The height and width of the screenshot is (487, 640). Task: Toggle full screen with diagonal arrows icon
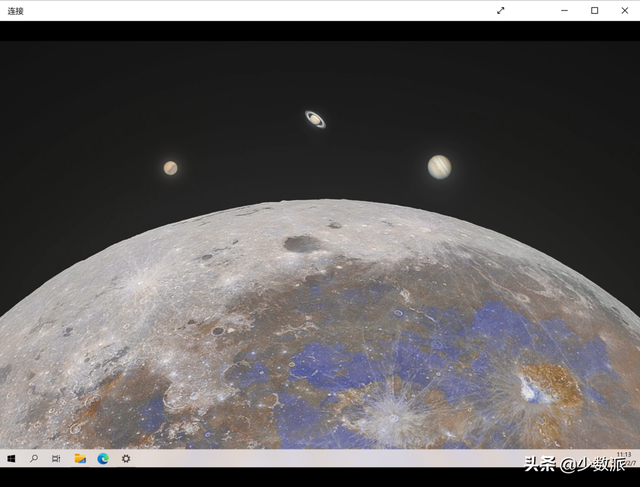(501, 11)
